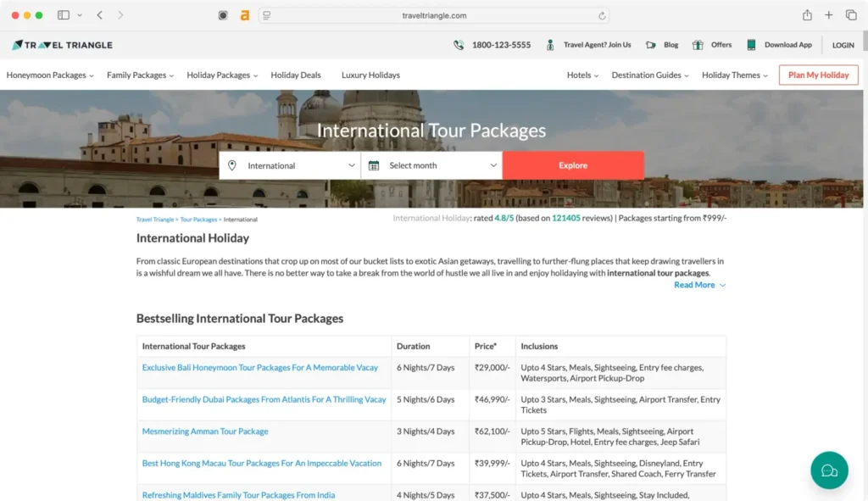Reload the page using the refresh icon

pos(602,15)
